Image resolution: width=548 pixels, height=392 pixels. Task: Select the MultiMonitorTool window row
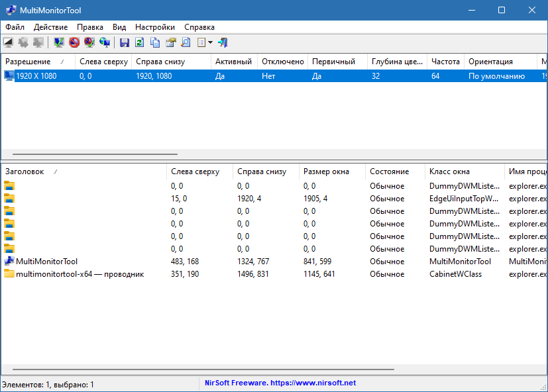coord(274,262)
